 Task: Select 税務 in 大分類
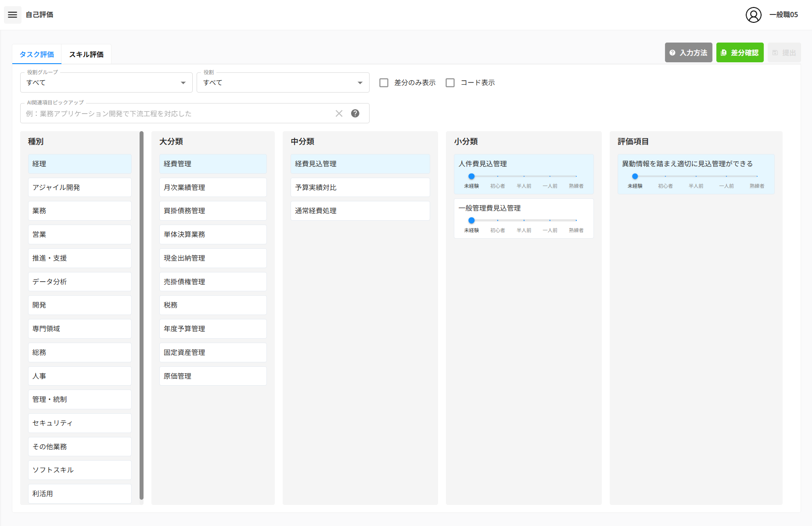coord(213,305)
